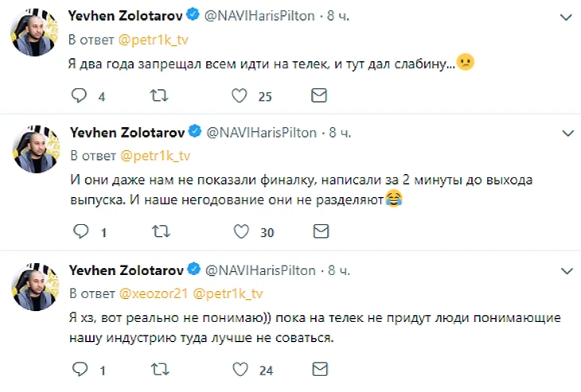Visit the @xeozor21 profile link
This screenshot has width=581, height=392.
pyautogui.click(x=154, y=293)
